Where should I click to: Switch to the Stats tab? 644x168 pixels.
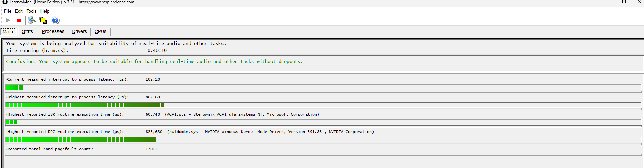coord(28,31)
